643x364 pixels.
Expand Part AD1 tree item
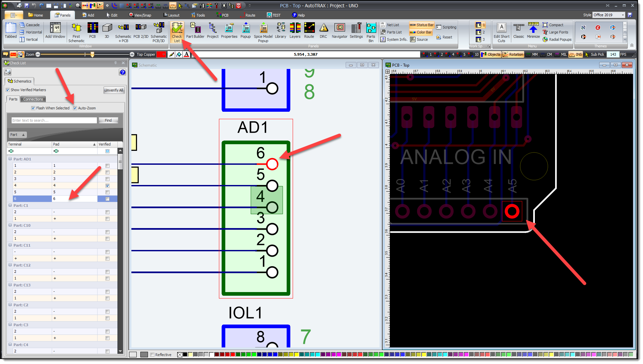pyautogui.click(x=10, y=159)
